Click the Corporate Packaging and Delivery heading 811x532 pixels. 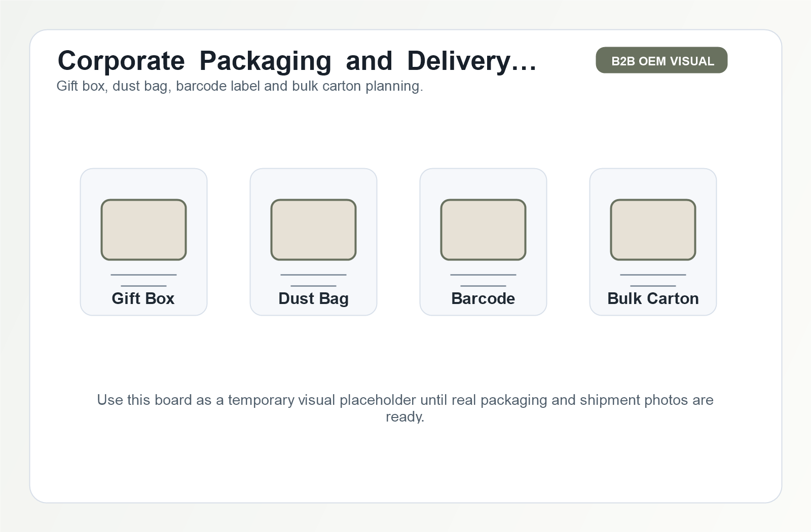(297, 61)
